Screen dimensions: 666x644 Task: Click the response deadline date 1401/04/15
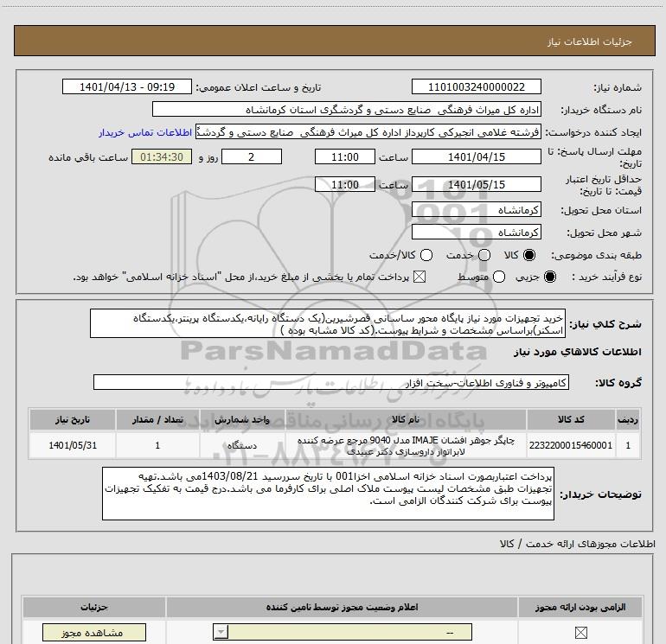[x=476, y=156]
